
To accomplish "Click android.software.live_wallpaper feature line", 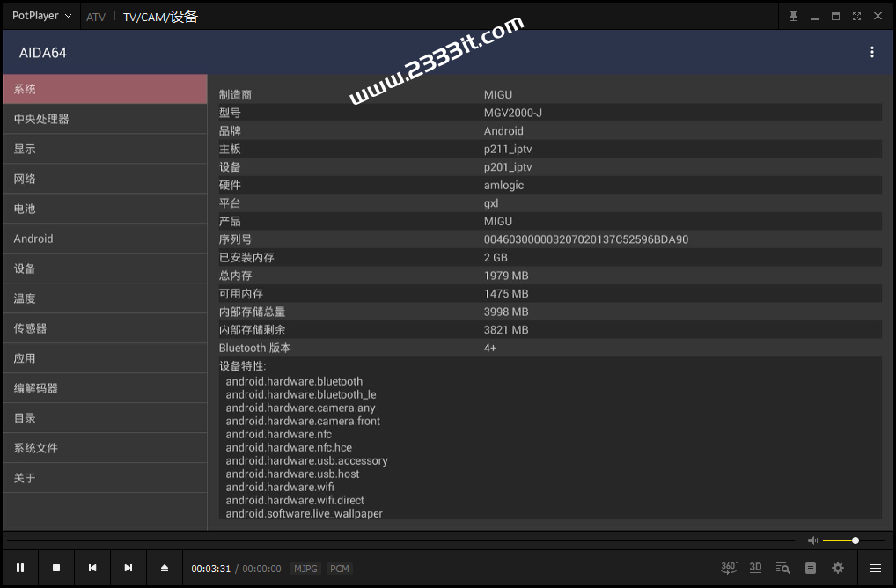I will pyautogui.click(x=304, y=514).
